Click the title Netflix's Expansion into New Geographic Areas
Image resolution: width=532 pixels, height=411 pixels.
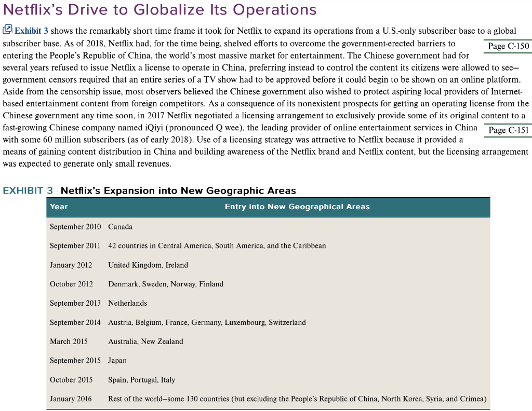(x=178, y=191)
